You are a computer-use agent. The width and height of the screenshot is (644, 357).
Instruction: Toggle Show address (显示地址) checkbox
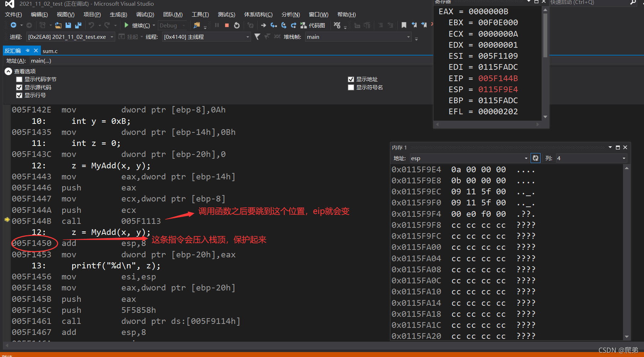(x=351, y=79)
